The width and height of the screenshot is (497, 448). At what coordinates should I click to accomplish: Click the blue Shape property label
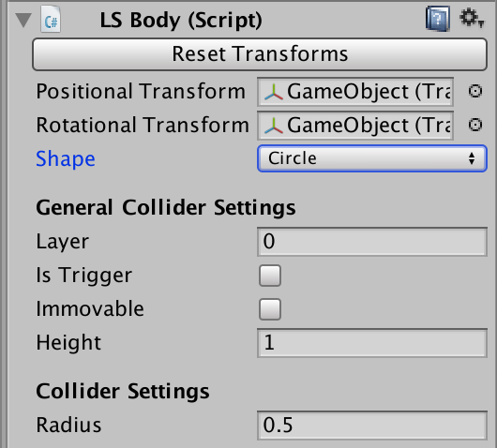(x=66, y=159)
